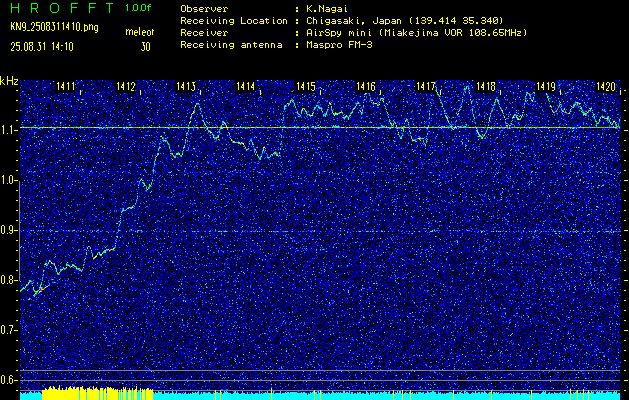Click the 1420 time marker
629x400 pixels.
point(606,86)
